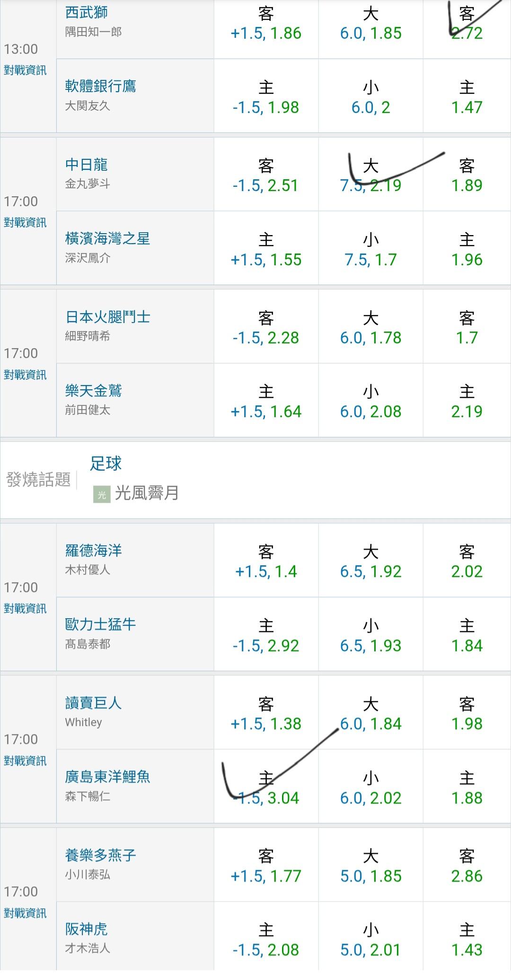Open the 軟體銀行鷹 team page
This screenshot has width=511, height=980.
(x=101, y=86)
